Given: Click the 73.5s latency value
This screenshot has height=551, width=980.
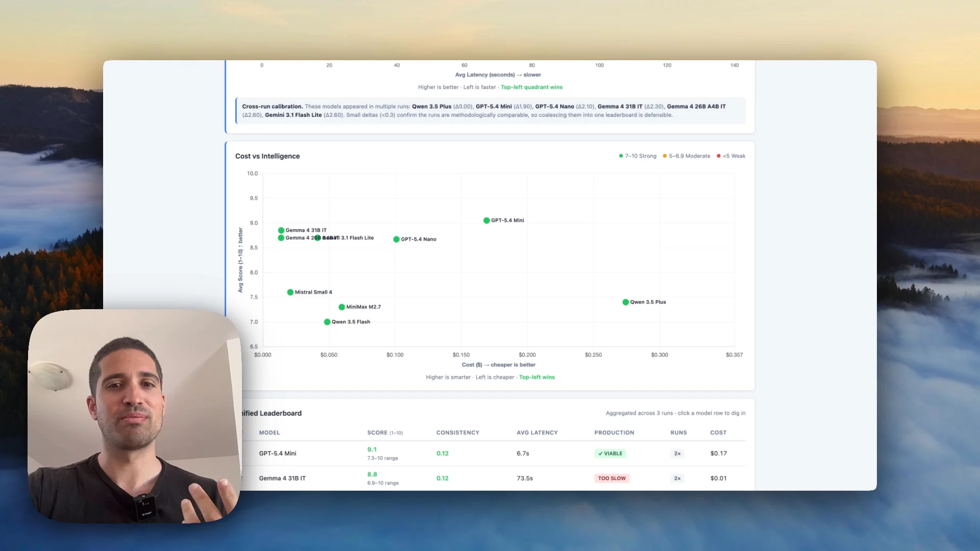Looking at the screenshot, I should coord(525,479).
